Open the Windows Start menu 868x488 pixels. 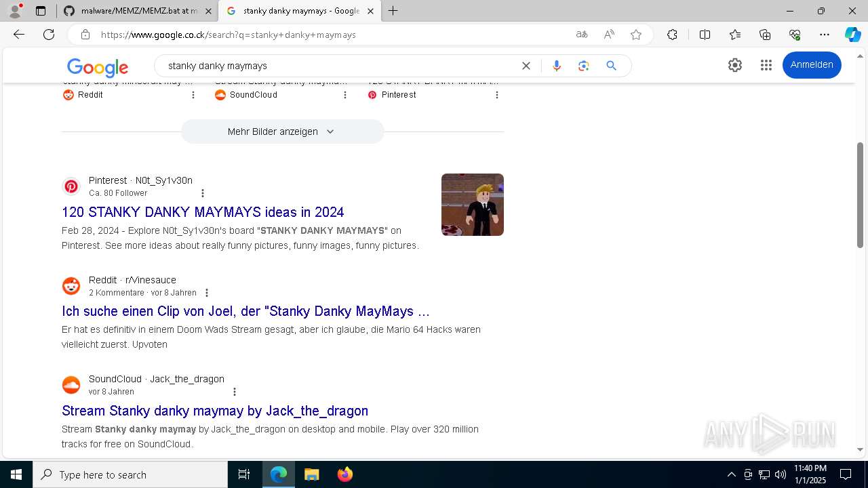[16, 474]
